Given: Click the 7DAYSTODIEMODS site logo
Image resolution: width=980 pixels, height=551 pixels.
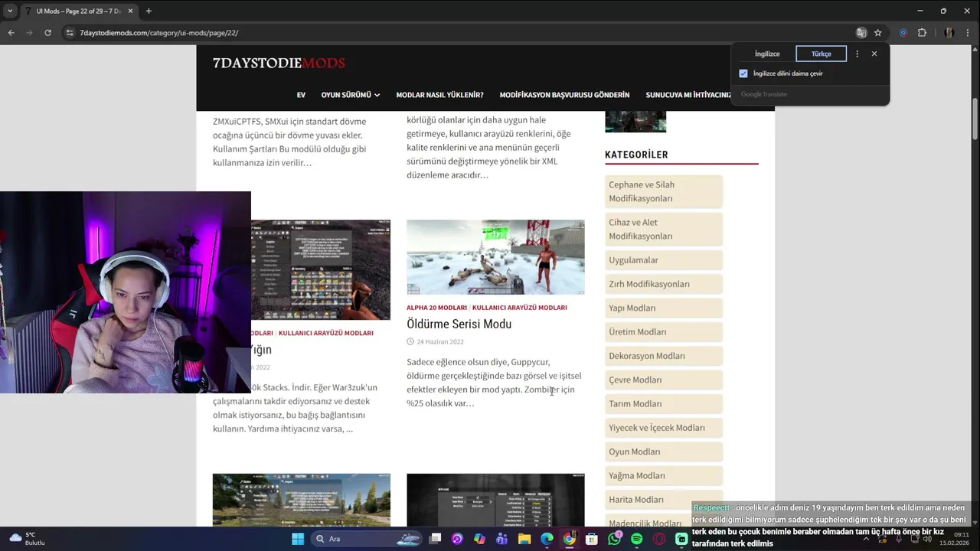Looking at the screenshot, I should click(279, 63).
